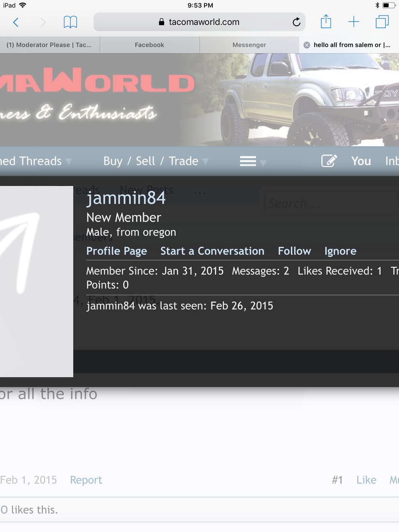Click jammin84's avatar thumbnail
The width and height of the screenshot is (399, 532).
37,281
